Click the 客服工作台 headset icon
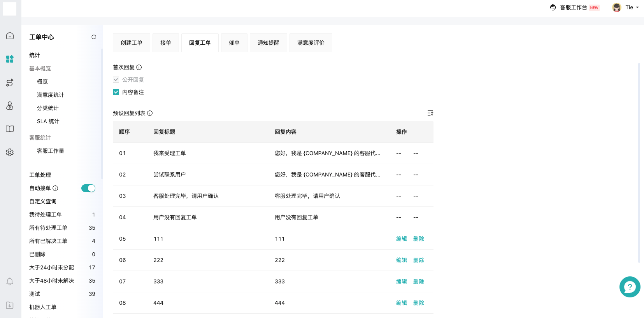 (553, 7)
